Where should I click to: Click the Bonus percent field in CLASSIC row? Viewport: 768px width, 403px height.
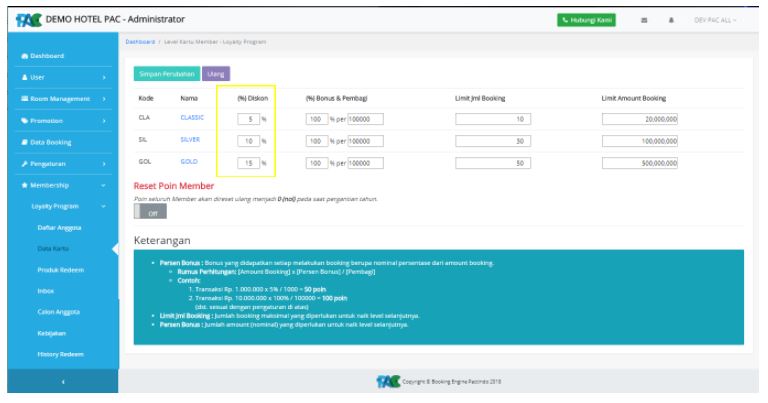317,119
